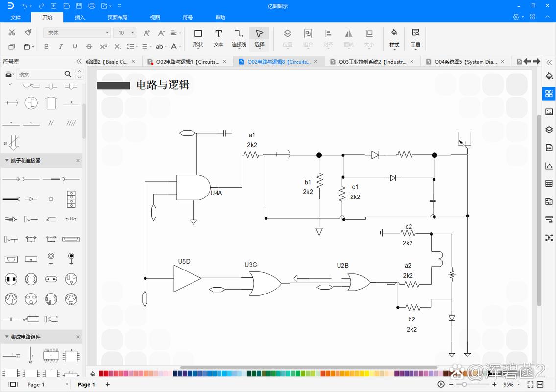Image resolution: width=556 pixels, height=392 pixels.
Task: Select the 形状 shape tool
Action: (x=198, y=38)
